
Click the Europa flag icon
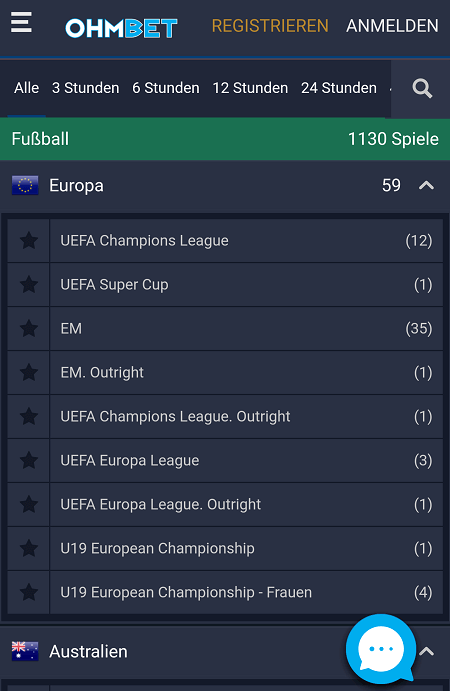[x=25, y=186]
